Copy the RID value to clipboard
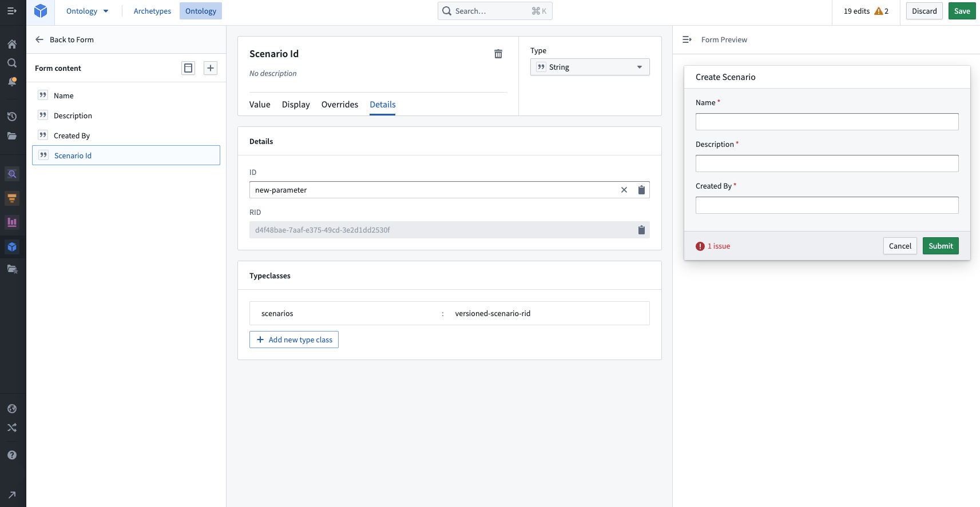 tap(641, 230)
